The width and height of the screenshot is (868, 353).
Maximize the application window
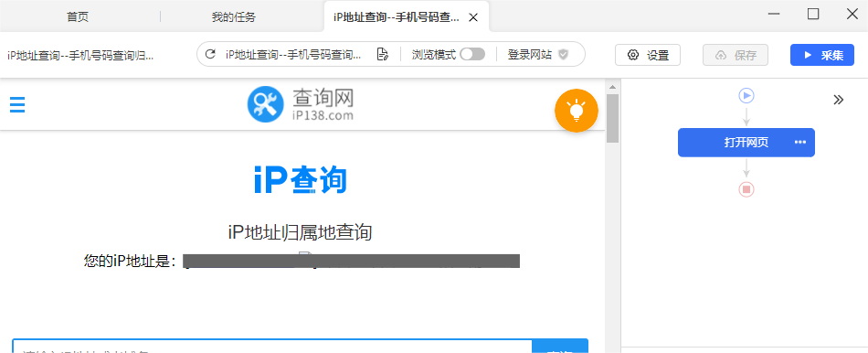pos(812,15)
